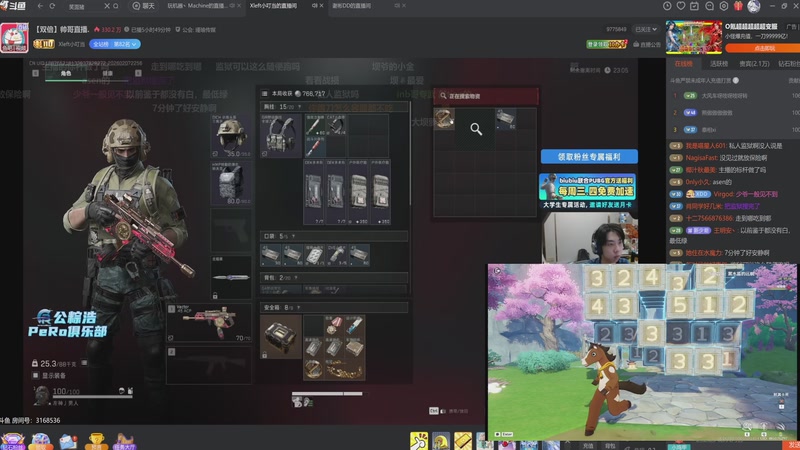Select the knife melee slot
This screenshot has width=800, height=450.
click(231, 277)
